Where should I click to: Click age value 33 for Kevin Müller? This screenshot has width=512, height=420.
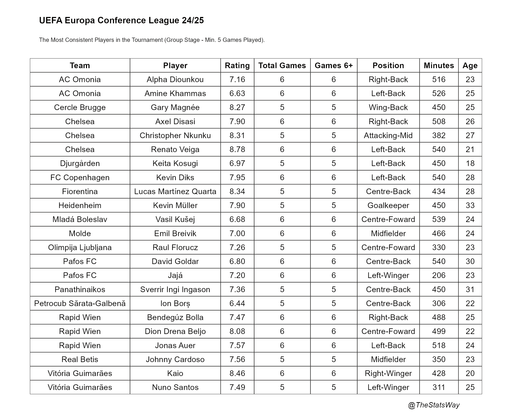470,205
